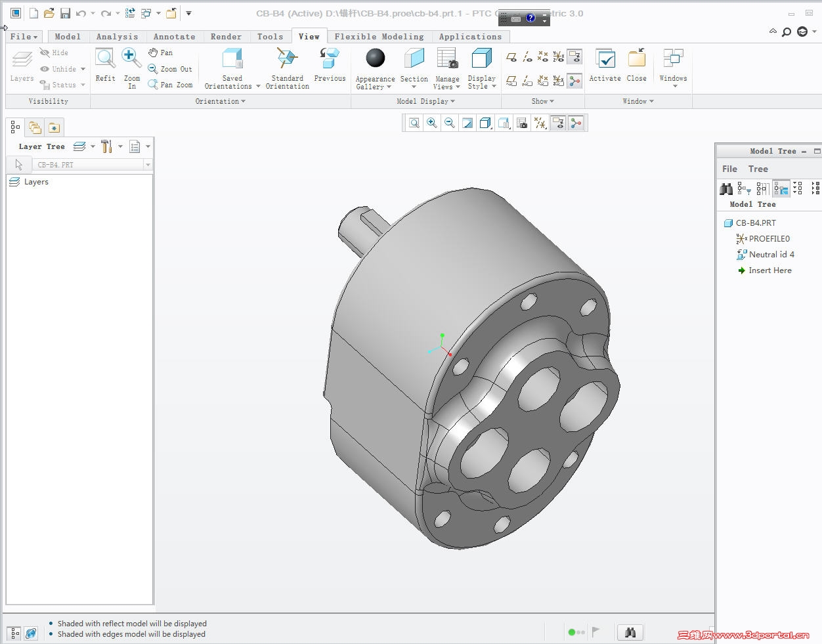
Task: Click Save icon in quick access toolbar
Action: pyautogui.click(x=65, y=13)
